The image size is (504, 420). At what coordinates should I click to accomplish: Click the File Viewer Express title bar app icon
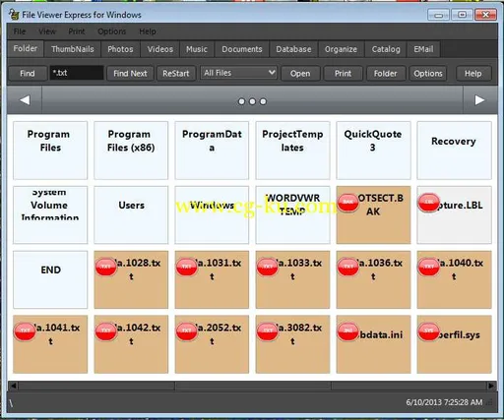14,15
